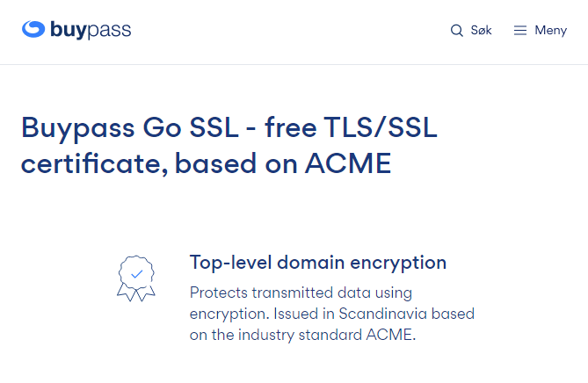Click the Buypass Go SSL heading line
588x383 pixels.
pyautogui.click(x=229, y=127)
